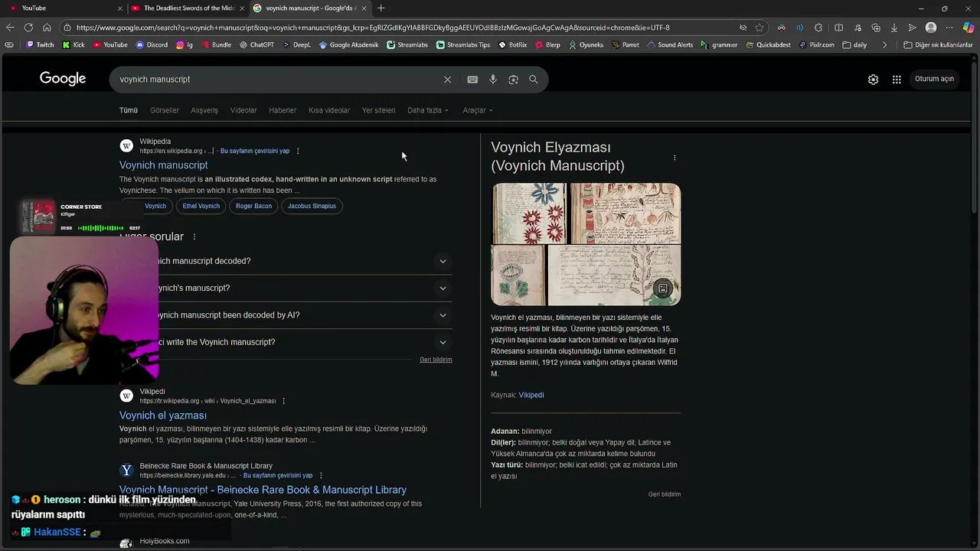This screenshot has height=551, width=980.
Task: Switch to the 'Haberler' tab
Action: (283, 110)
